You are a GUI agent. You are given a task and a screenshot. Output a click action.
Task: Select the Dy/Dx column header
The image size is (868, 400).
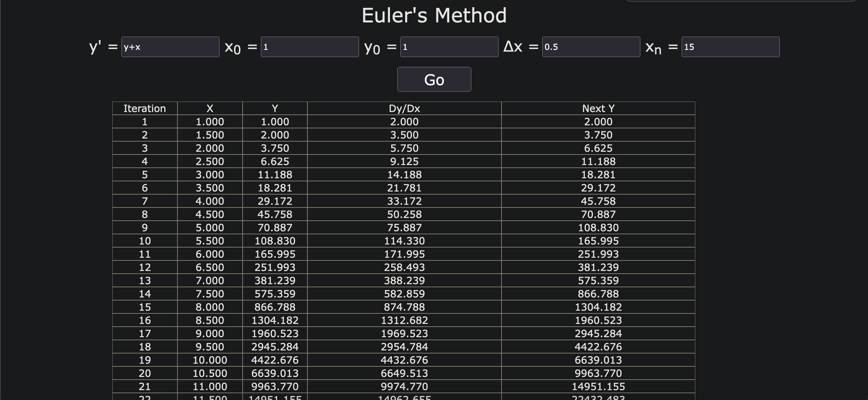(x=404, y=108)
